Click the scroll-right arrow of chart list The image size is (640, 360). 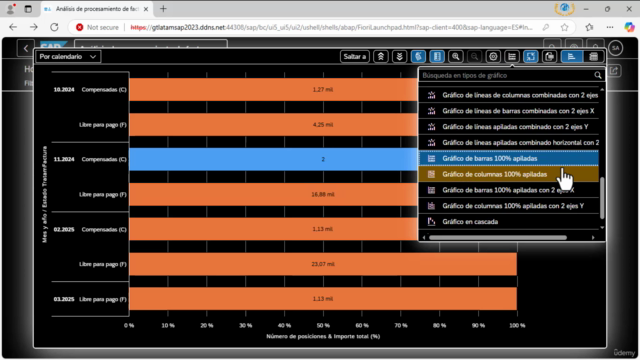593,238
